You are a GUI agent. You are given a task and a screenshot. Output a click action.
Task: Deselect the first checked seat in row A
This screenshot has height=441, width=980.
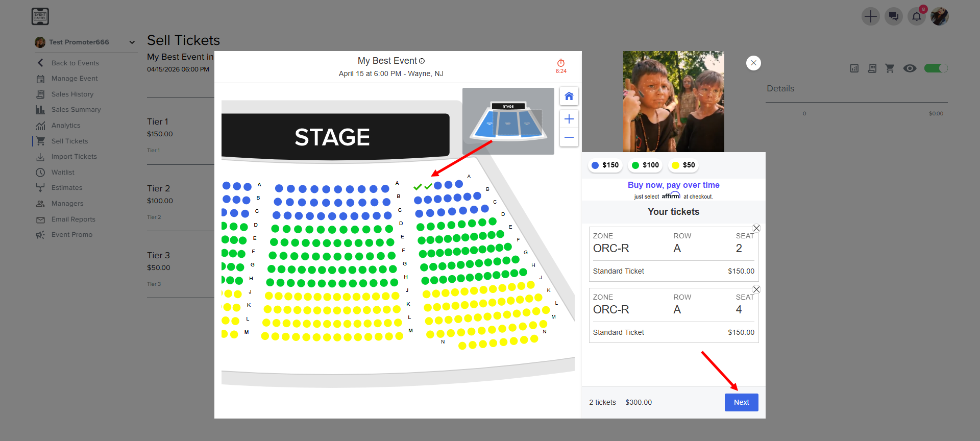tap(418, 186)
